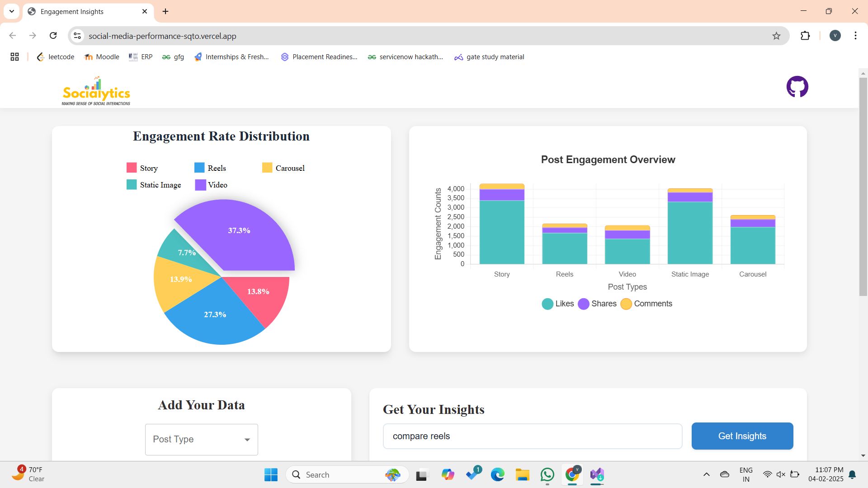Open gate study material bookmark

(489, 57)
